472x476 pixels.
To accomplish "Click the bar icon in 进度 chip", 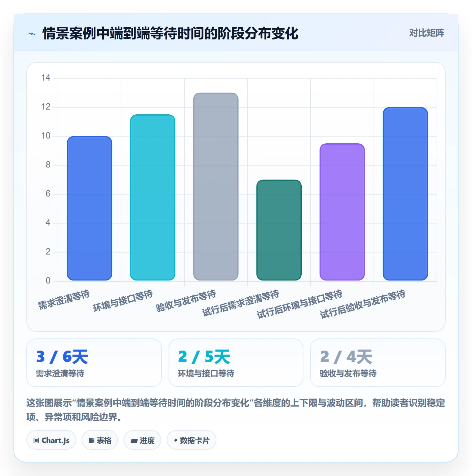I will 134,441.
